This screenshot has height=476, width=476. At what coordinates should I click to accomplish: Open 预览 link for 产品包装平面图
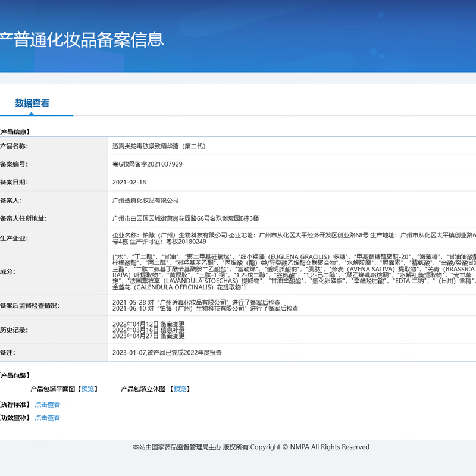point(87,389)
